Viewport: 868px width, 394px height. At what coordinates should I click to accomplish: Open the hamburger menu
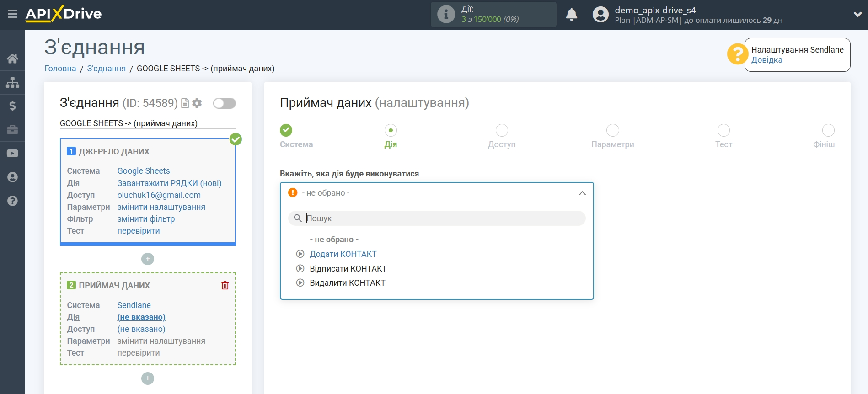click(12, 14)
